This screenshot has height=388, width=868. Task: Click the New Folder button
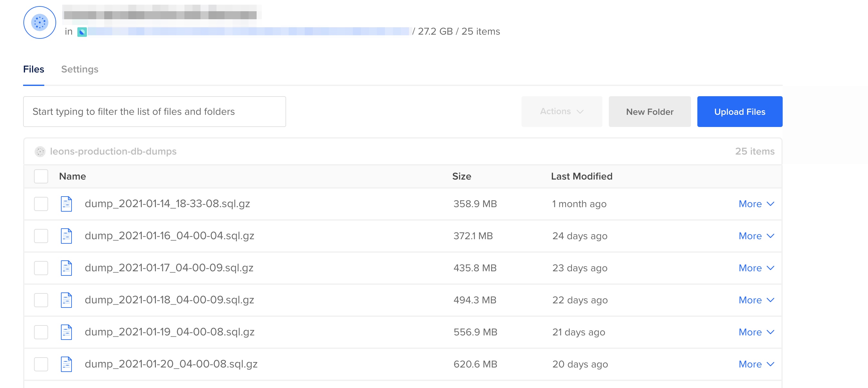point(649,112)
